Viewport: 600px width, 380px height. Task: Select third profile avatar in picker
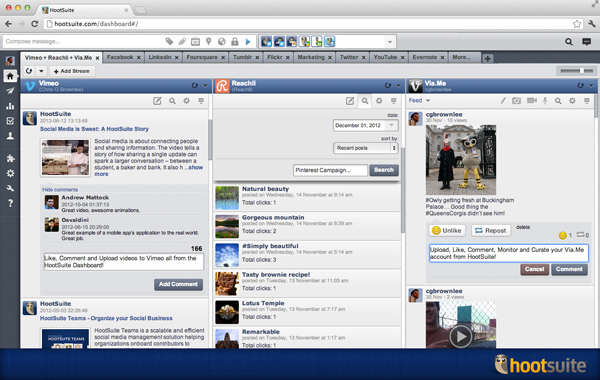click(x=292, y=41)
